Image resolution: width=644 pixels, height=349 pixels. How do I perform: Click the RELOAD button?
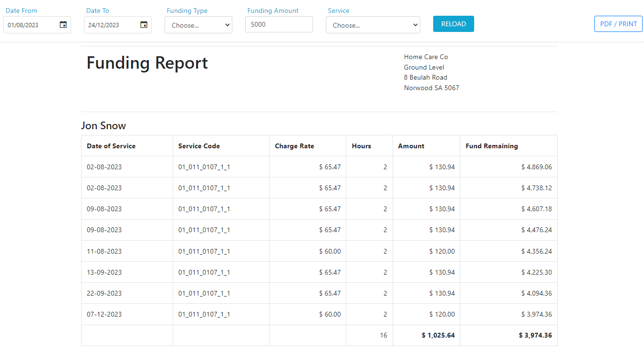[454, 24]
